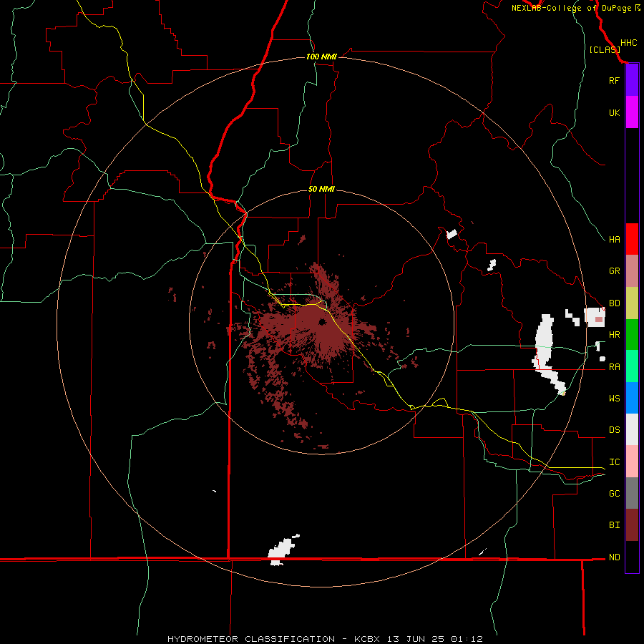Click the NEXLAB-College of DuPage credit text
The image size is (644, 644).
pos(572,8)
